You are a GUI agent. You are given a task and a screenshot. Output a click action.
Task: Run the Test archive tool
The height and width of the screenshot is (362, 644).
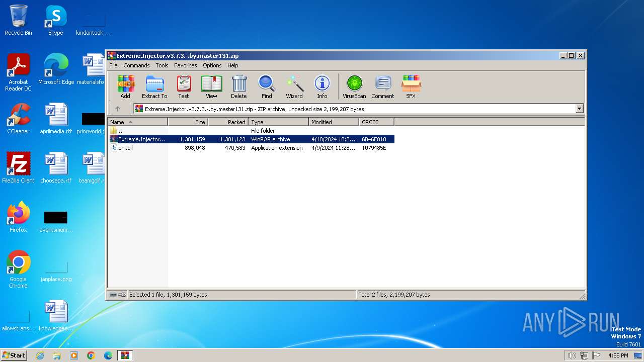coord(184,87)
